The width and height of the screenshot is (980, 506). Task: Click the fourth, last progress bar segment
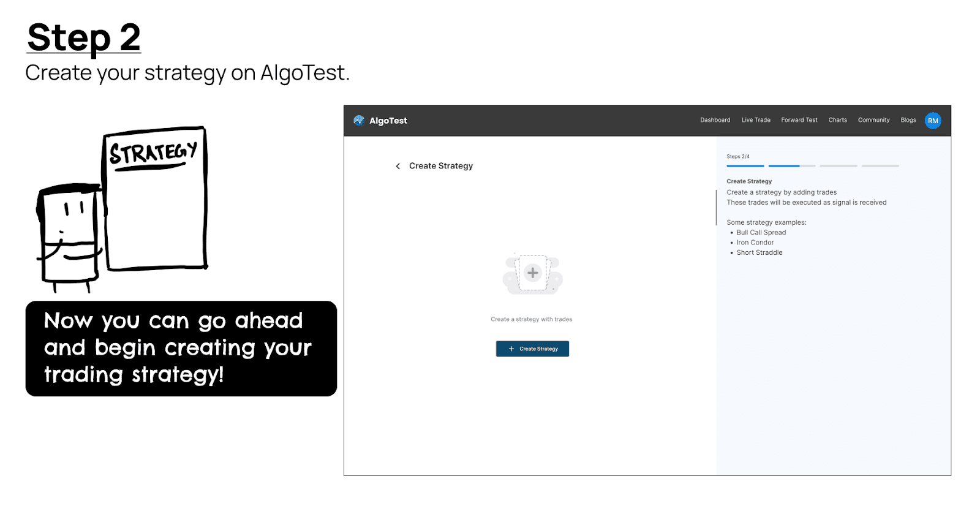pos(880,166)
